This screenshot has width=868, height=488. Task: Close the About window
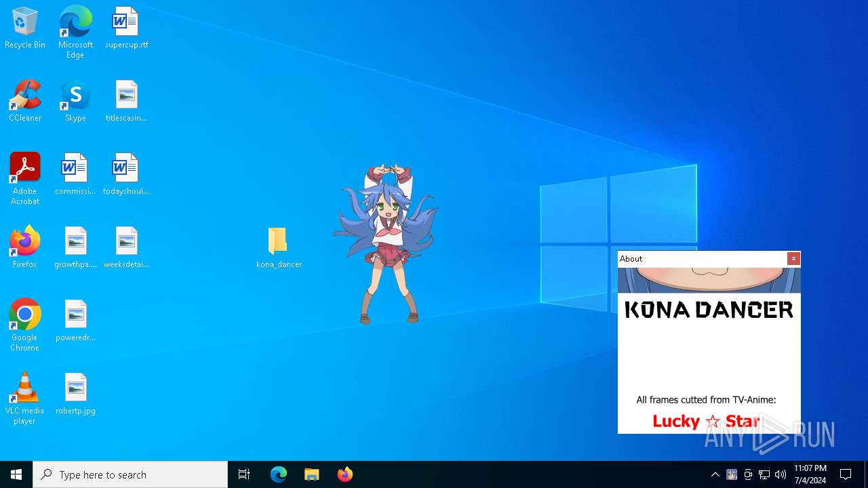coord(793,259)
